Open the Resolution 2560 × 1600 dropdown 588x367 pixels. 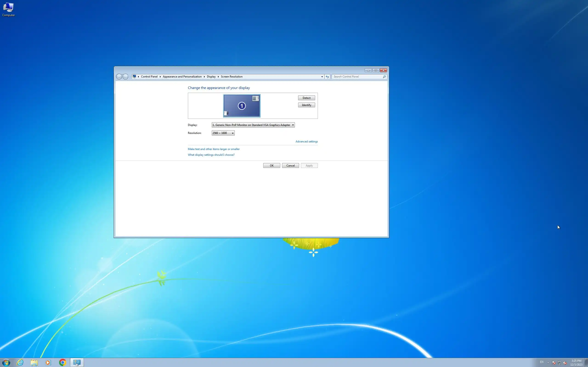(223, 133)
